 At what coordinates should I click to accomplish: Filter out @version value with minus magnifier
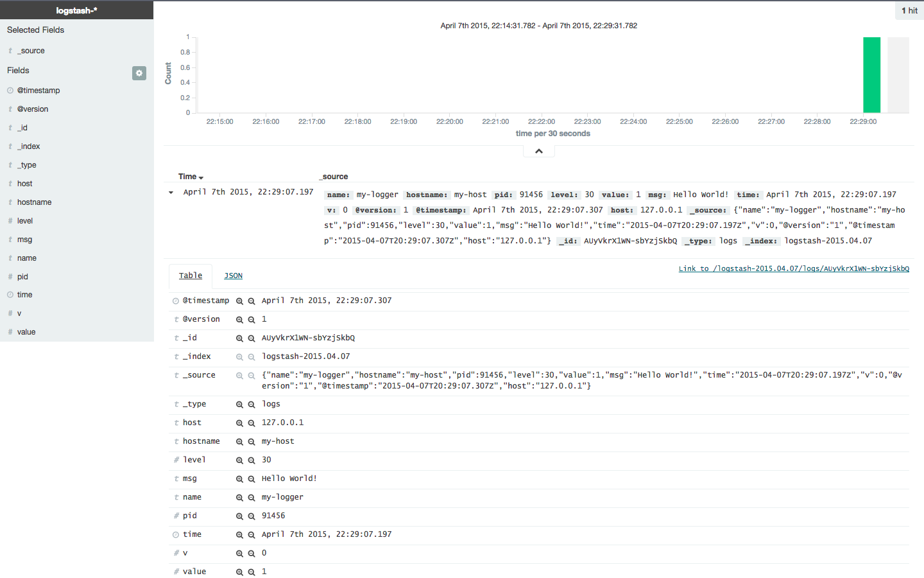(252, 320)
